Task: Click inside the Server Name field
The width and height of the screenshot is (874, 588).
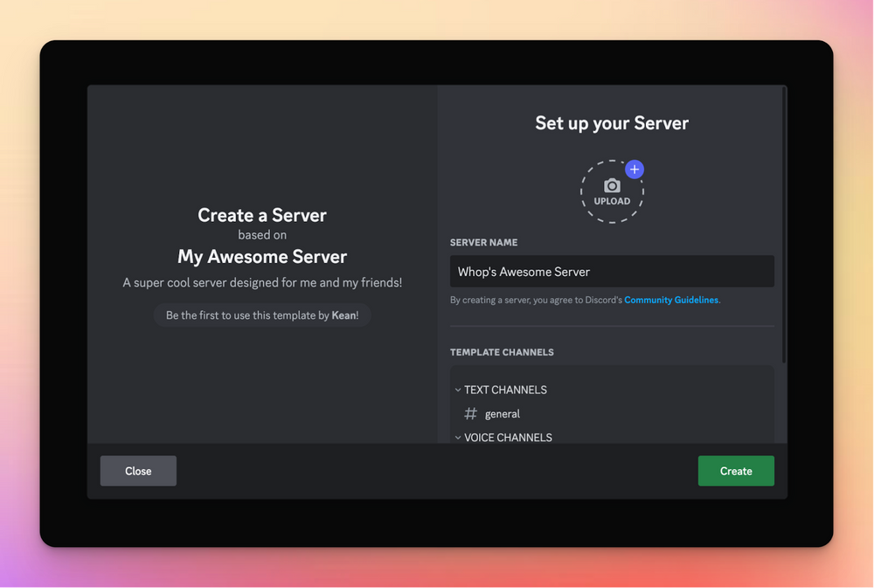Action: (611, 271)
